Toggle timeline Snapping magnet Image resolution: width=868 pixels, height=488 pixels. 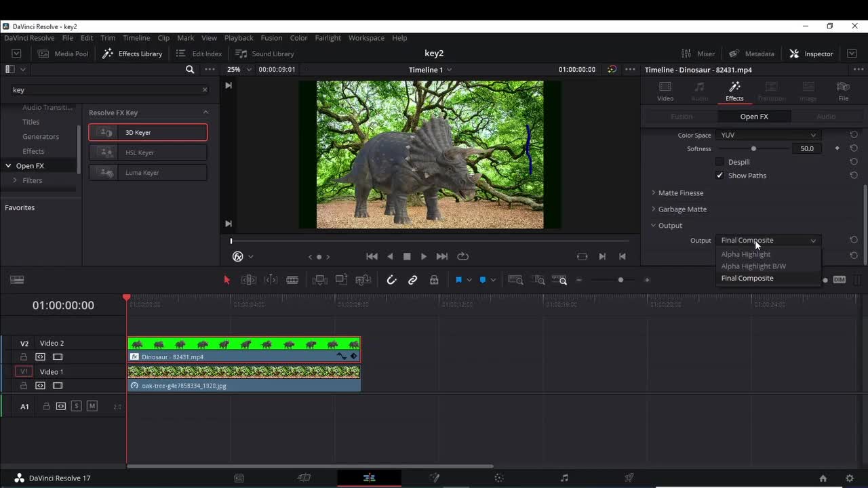391,280
